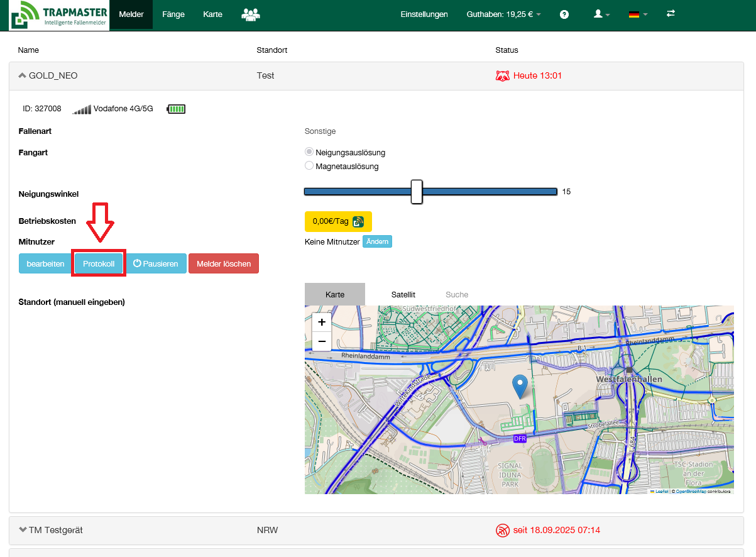This screenshot has height=557, width=756.
Task: Go to the Fänge tab
Action: click(x=173, y=14)
